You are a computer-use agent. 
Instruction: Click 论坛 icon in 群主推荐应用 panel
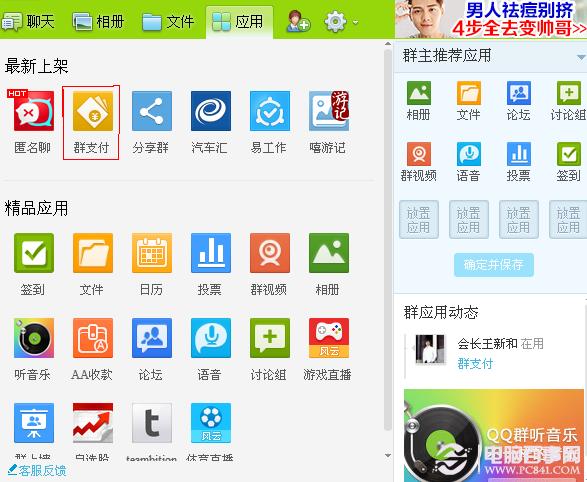pos(518,93)
